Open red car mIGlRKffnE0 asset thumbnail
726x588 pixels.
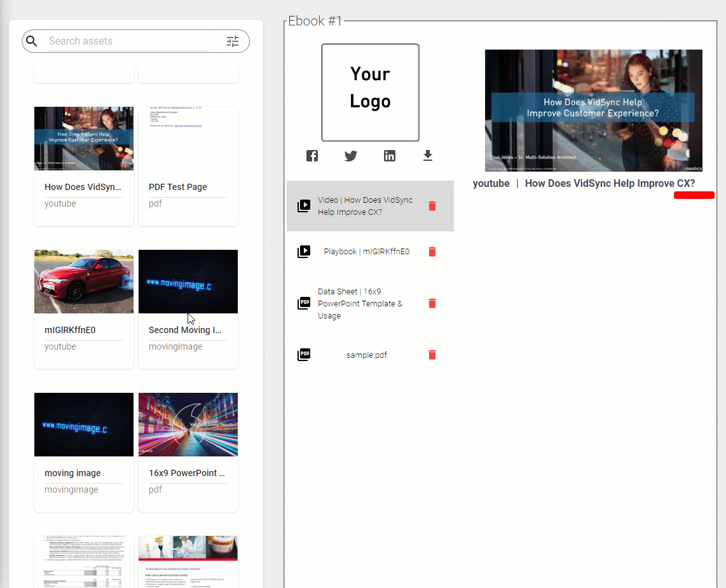[x=84, y=282]
